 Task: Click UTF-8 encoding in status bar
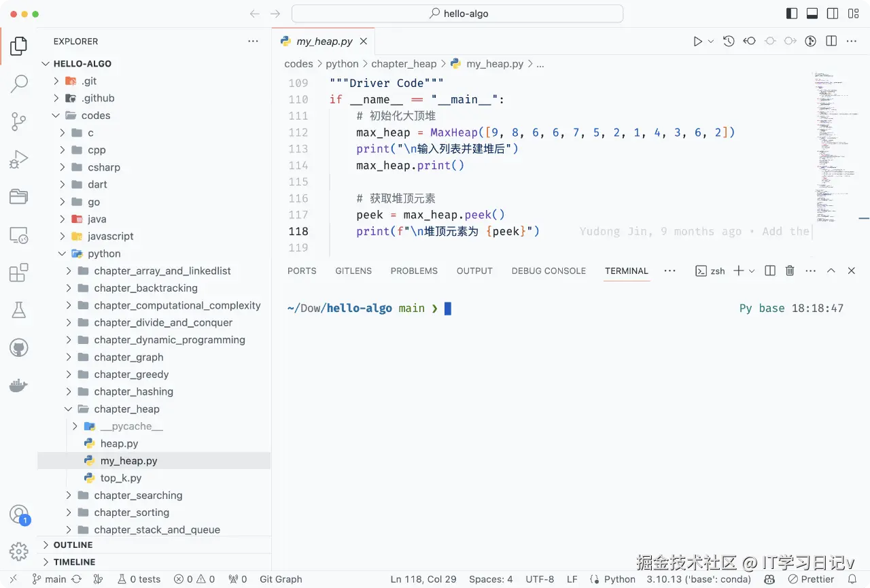540,579
